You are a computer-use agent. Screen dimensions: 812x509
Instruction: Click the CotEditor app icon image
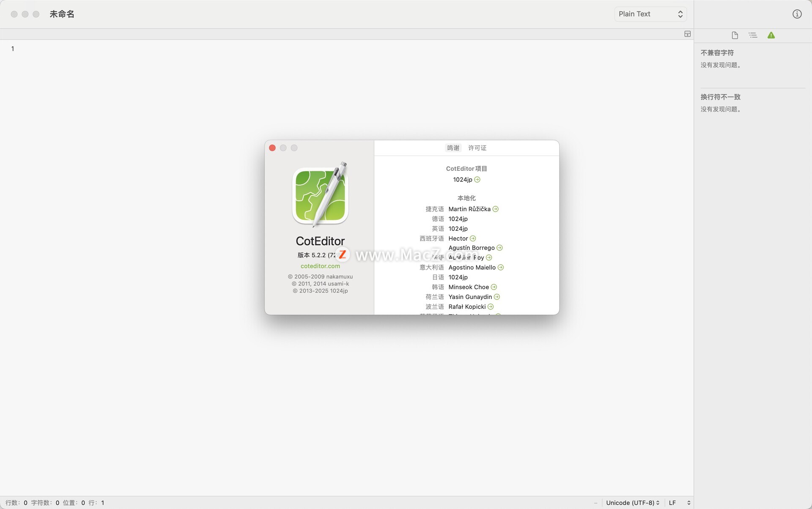tap(320, 194)
